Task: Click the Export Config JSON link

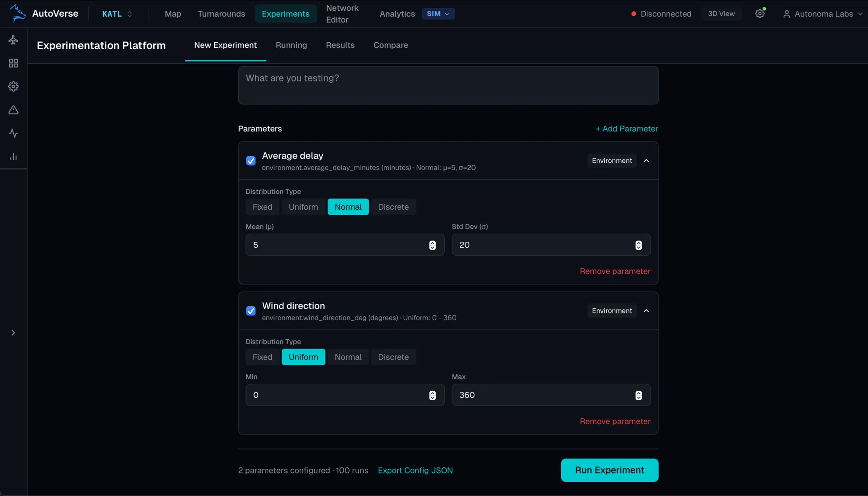Action: (x=415, y=470)
